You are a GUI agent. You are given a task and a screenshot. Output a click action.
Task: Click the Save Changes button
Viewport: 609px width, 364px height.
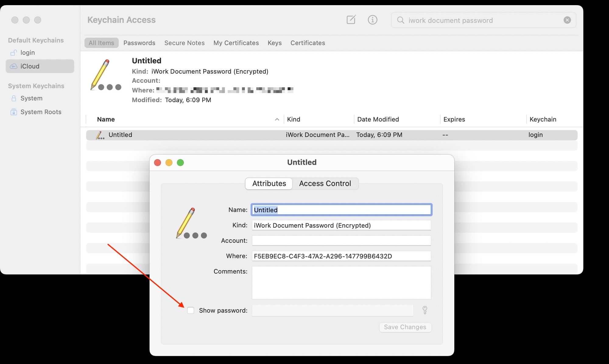pyautogui.click(x=405, y=327)
